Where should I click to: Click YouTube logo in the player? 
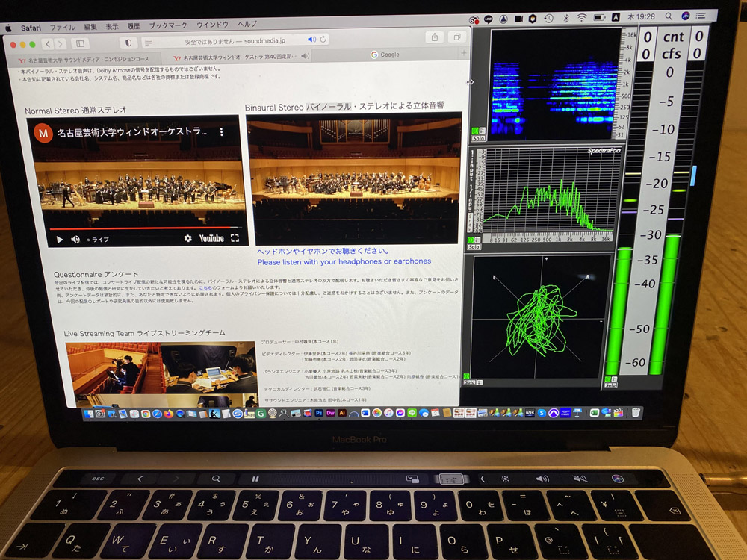click(x=211, y=238)
